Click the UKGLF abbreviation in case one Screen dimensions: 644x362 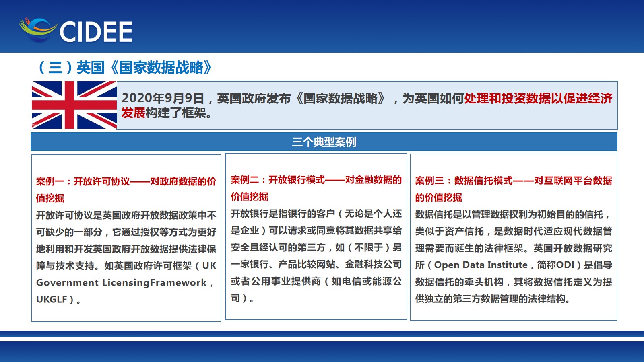coord(52,300)
